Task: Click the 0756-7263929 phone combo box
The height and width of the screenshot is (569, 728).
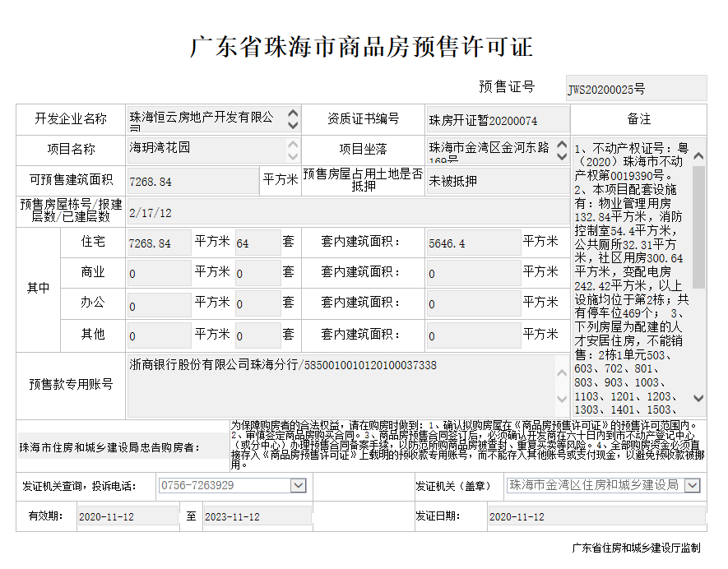Action: pos(224,486)
